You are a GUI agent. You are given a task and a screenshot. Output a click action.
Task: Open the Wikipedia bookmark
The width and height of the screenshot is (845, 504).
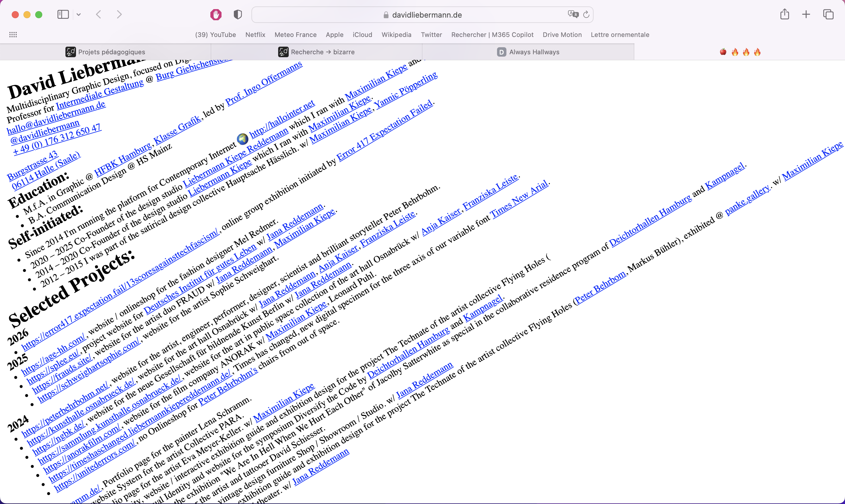pos(396,35)
